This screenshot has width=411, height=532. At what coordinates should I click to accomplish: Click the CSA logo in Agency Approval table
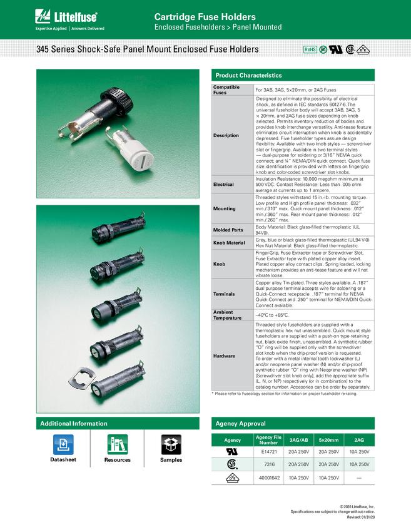pyautogui.click(x=232, y=464)
